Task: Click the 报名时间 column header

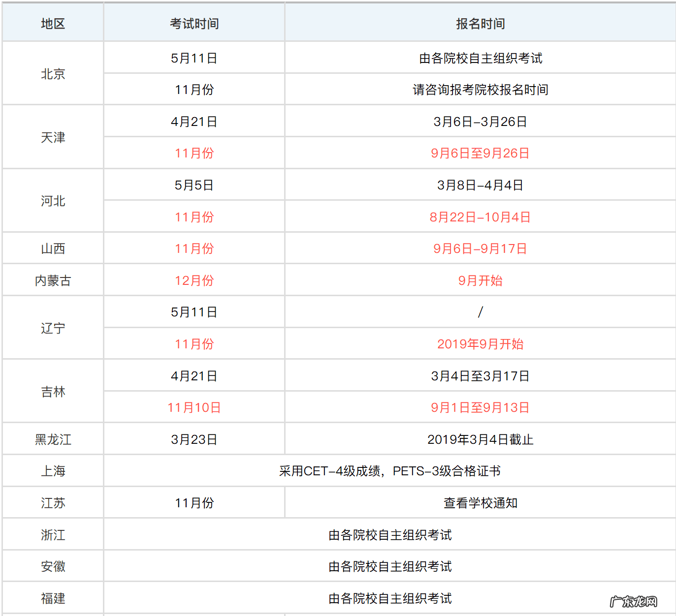Action: tap(480, 24)
